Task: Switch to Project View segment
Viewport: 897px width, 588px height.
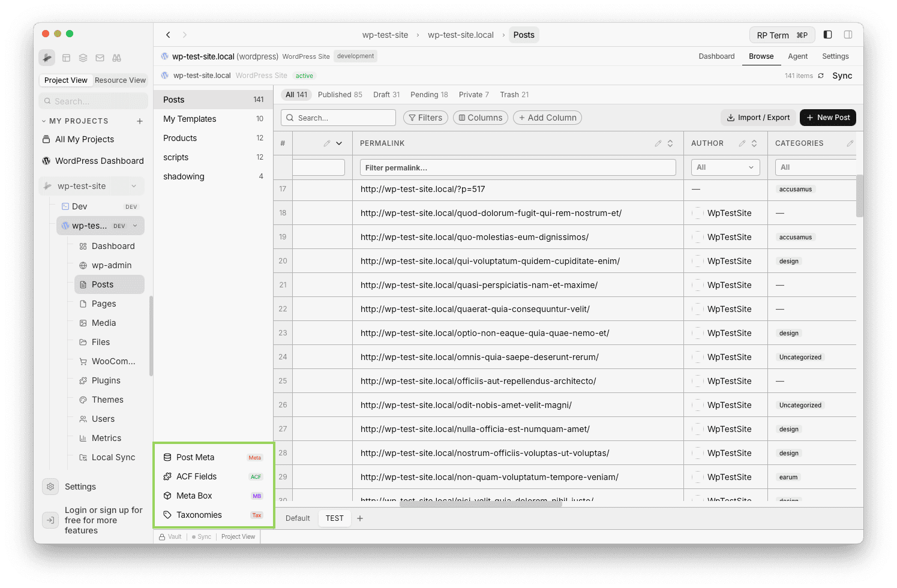Action: click(66, 80)
